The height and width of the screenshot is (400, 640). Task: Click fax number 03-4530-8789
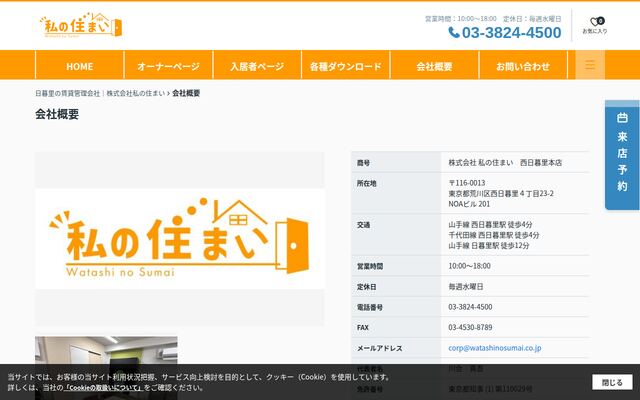coord(470,327)
